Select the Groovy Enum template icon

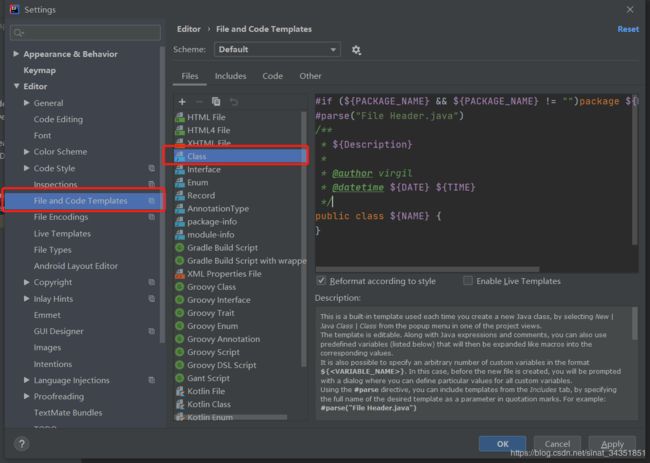pyautogui.click(x=179, y=326)
